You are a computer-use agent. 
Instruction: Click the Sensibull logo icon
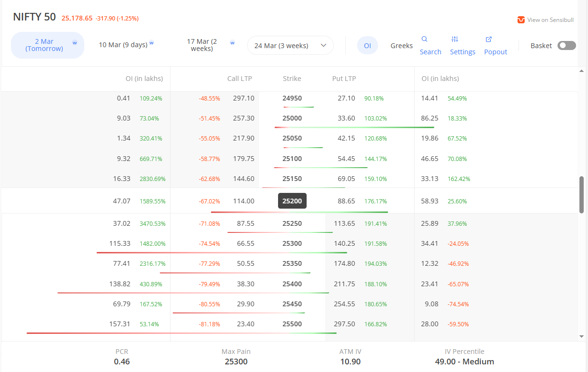[521, 20]
